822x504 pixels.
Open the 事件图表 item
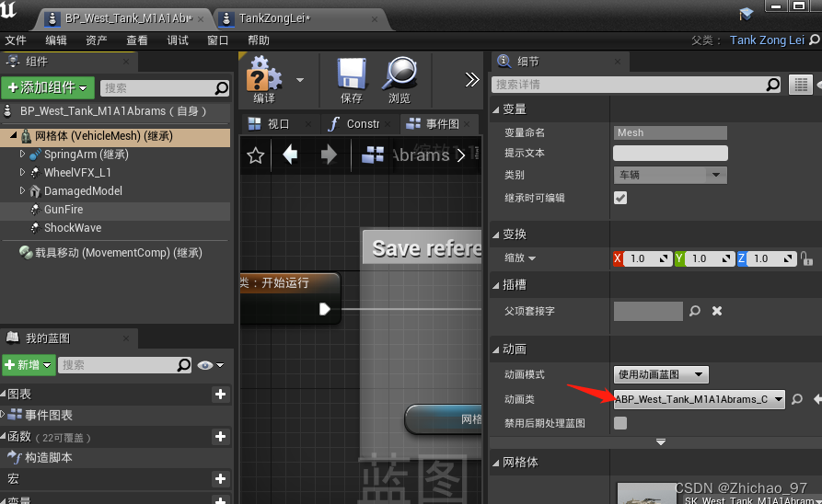coord(48,415)
